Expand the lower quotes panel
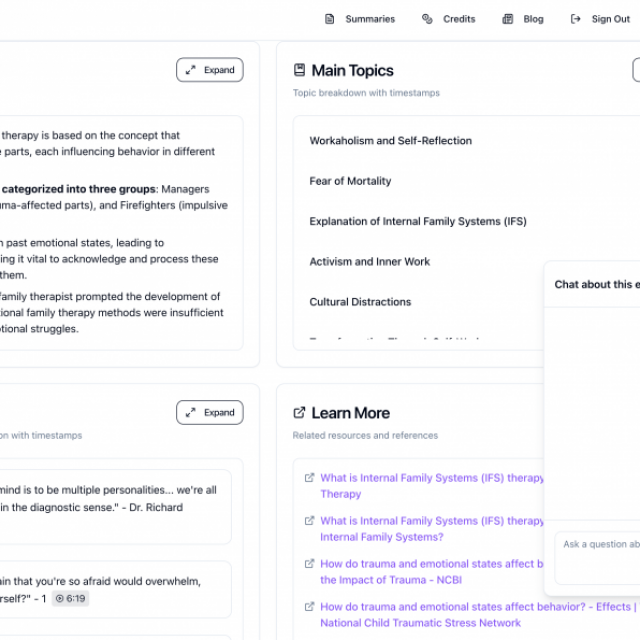This screenshot has width=640, height=640. [210, 412]
